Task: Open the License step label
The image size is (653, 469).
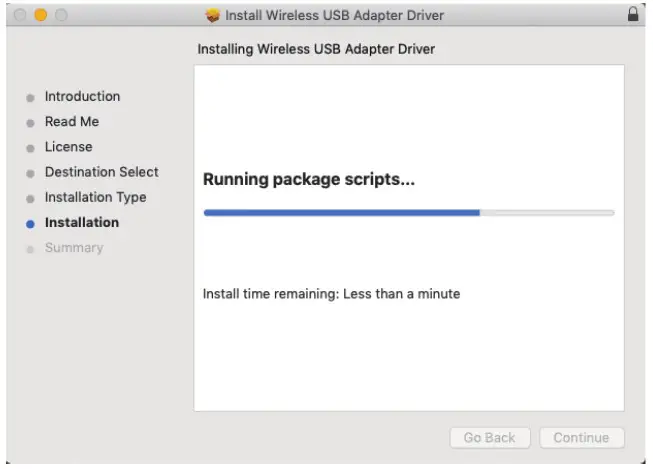Action: coord(68,147)
